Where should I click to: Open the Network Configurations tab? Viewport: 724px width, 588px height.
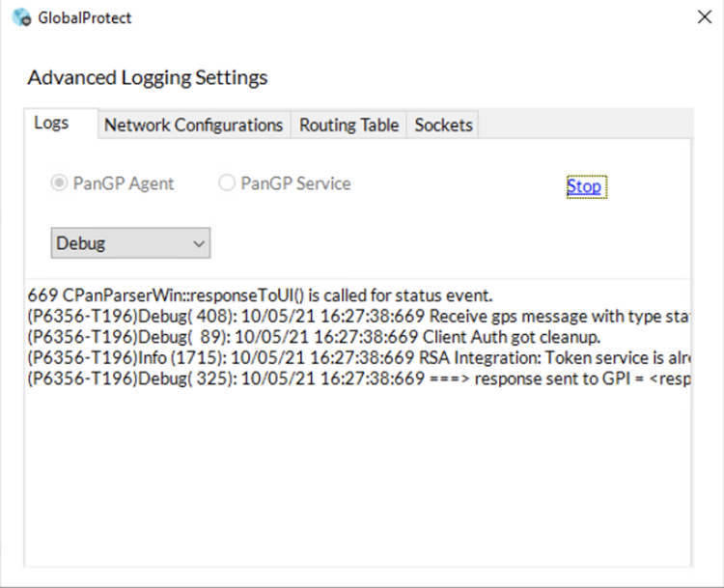point(193,125)
